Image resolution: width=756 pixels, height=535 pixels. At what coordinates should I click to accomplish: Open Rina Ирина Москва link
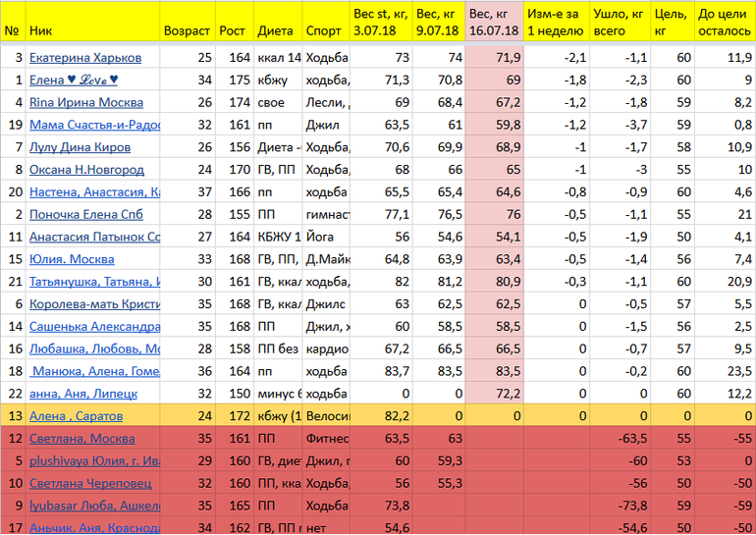coord(86,102)
